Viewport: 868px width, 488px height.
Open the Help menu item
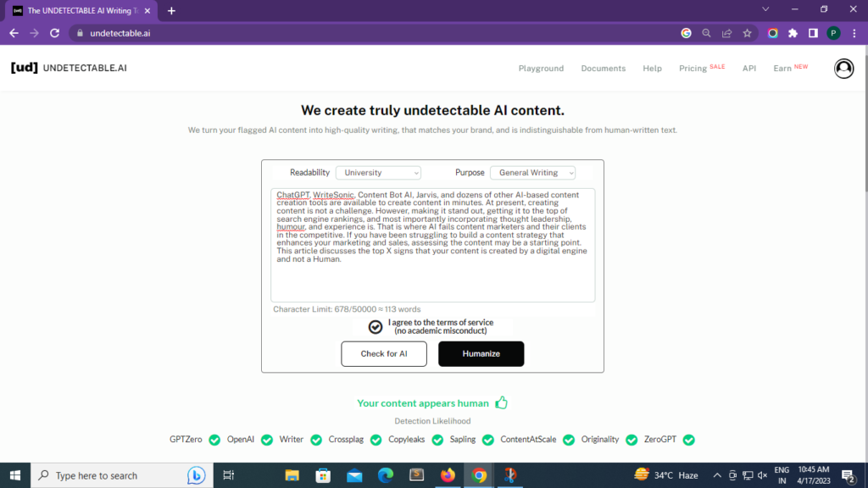[652, 68]
